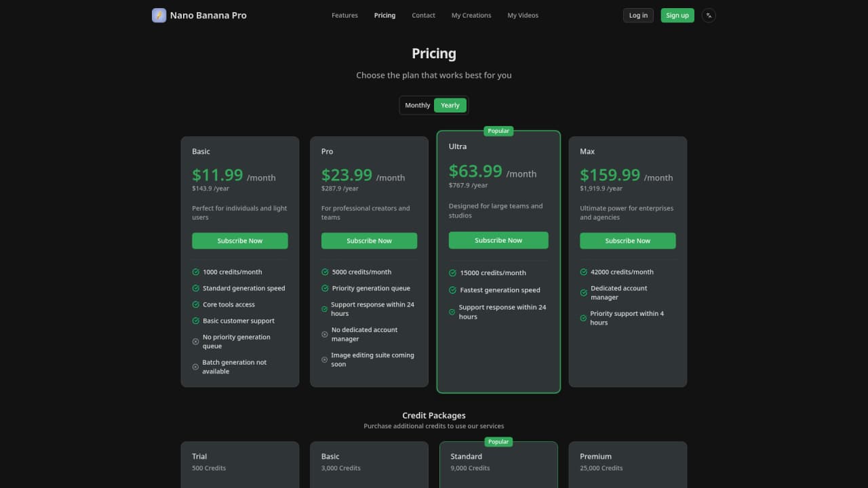Click the Nano Banana Pro brand name

coord(208,15)
